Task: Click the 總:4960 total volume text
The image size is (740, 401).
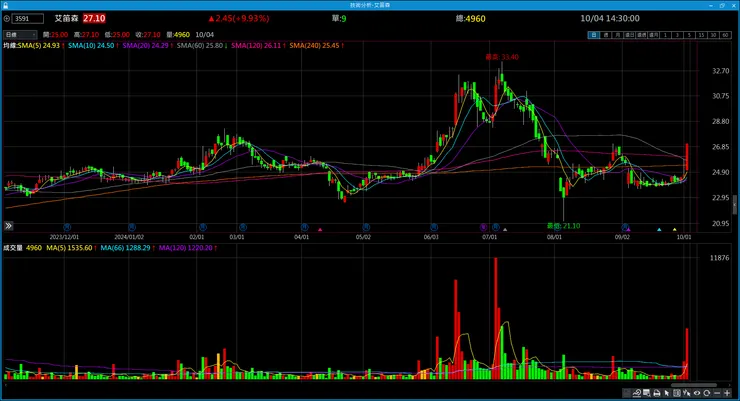Action: tap(471, 18)
